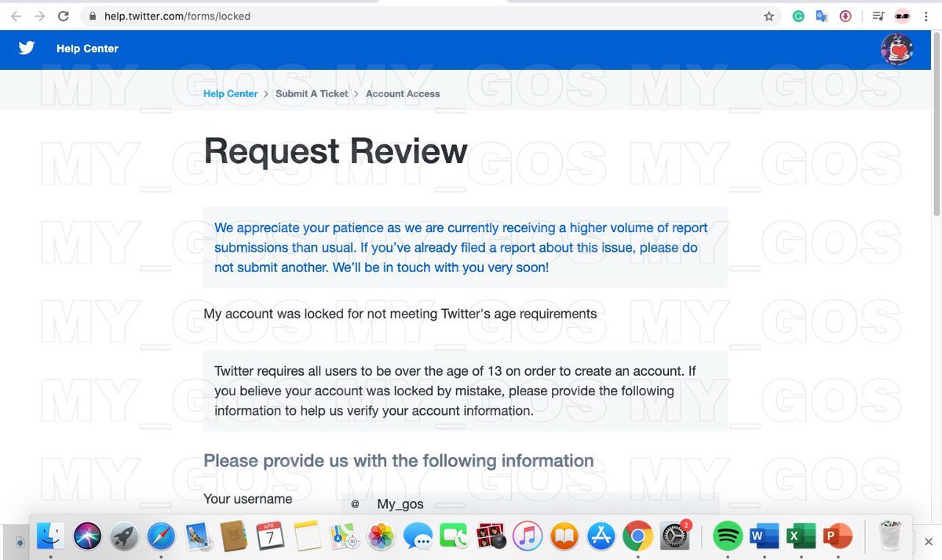Open Launchpad rocket icon in Dock
Screen dimensions: 942x560
pos(124,536)
